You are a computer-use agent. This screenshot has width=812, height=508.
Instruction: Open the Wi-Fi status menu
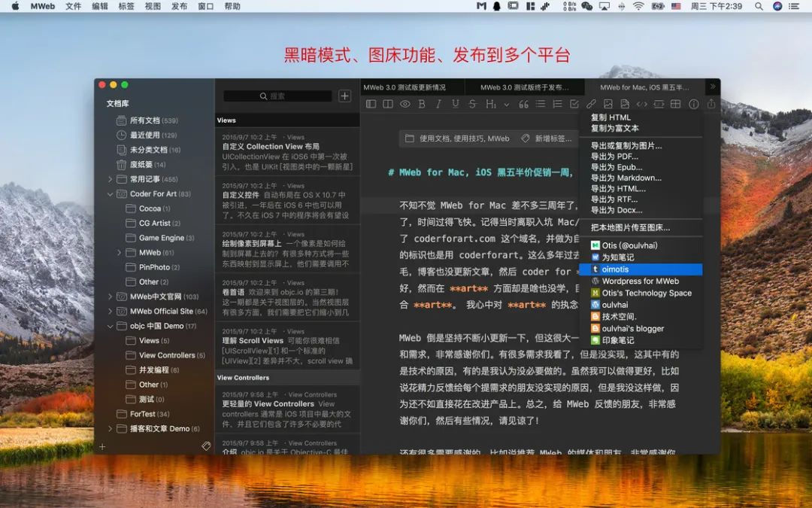coord(638,6)
